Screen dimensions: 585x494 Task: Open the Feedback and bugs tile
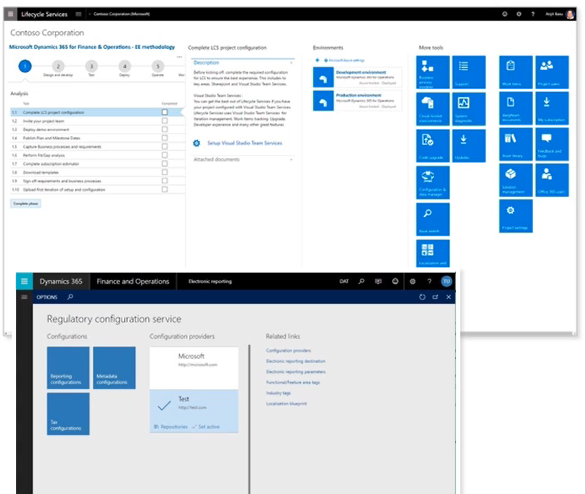click(552, 144)
